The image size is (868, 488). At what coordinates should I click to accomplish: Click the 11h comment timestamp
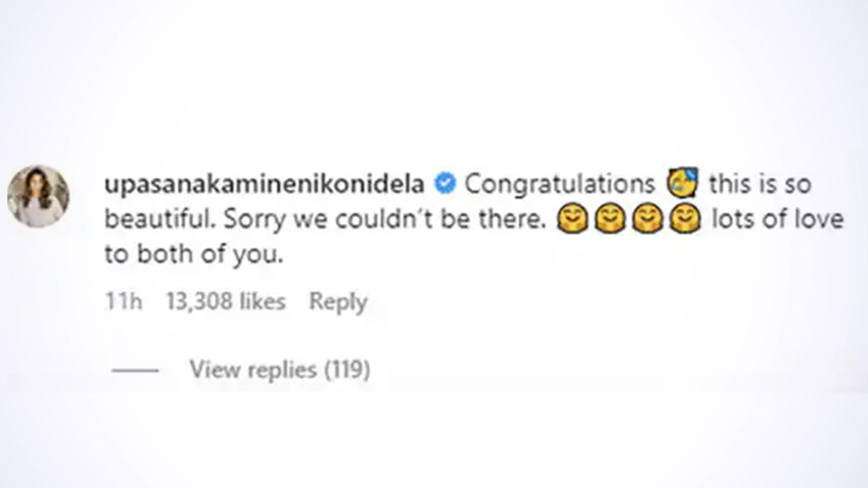tap(123, 301)
